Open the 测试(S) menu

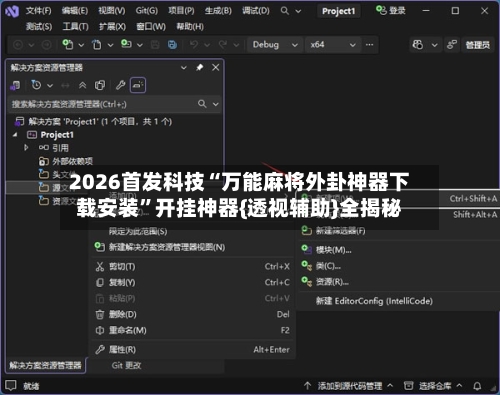click(x=39, y=26)
